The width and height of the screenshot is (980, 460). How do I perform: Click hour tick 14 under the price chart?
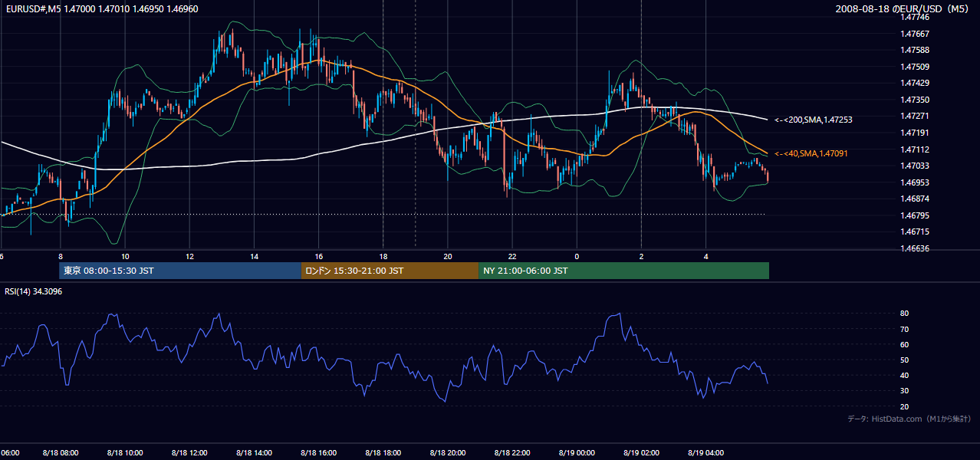(254, 257)
